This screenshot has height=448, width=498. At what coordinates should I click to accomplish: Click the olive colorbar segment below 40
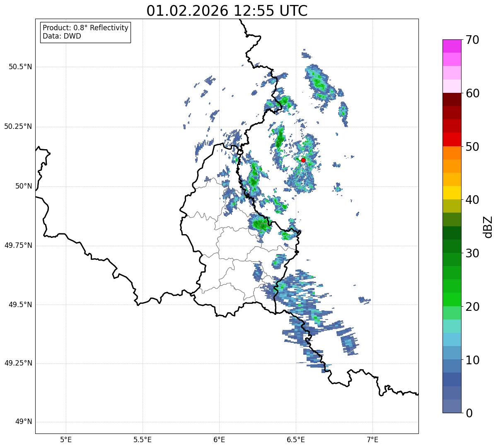coord(452,206)
